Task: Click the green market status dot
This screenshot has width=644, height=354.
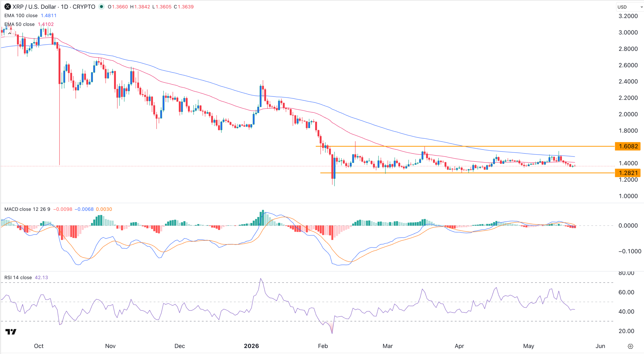Action: click(101, 7)
